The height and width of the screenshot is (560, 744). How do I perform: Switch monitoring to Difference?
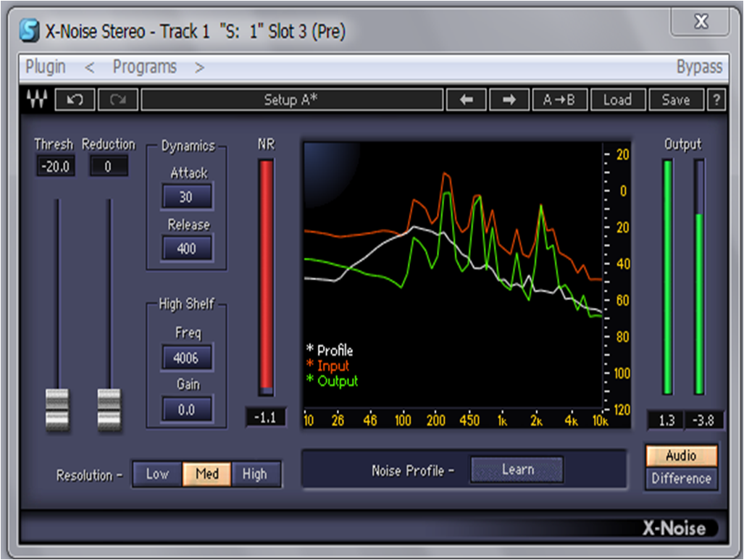682,478
